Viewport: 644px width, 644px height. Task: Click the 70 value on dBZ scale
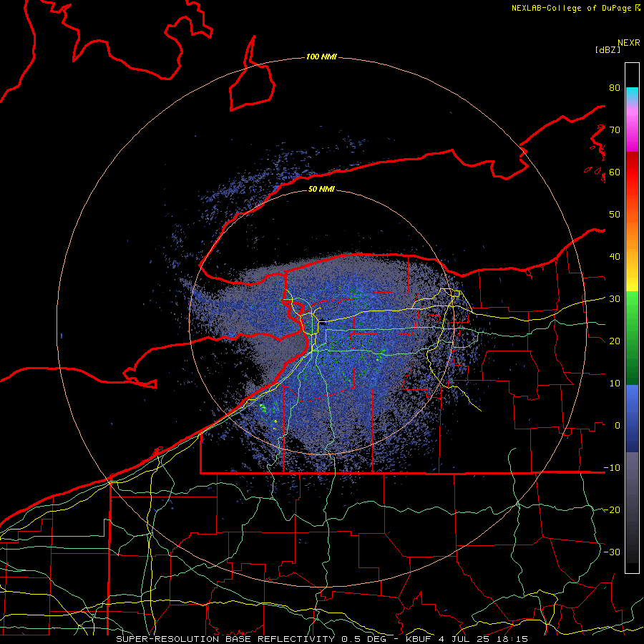point(615,130)
